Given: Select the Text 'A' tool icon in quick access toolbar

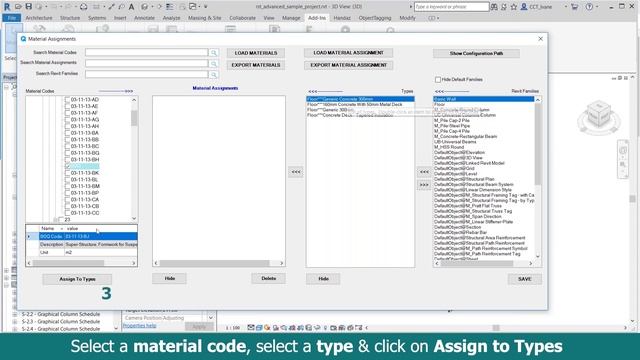Looking at the screenshot, I should pyautogui.click(x=131, y=7).
